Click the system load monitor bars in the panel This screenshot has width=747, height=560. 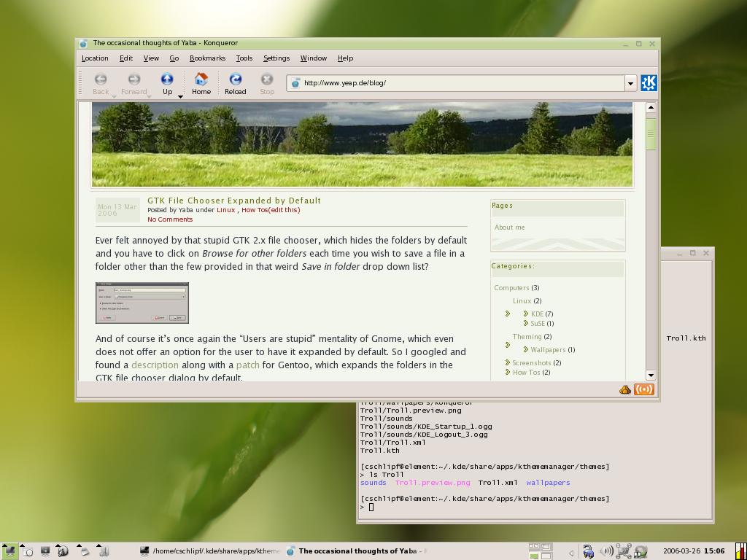tap(741, 551)
